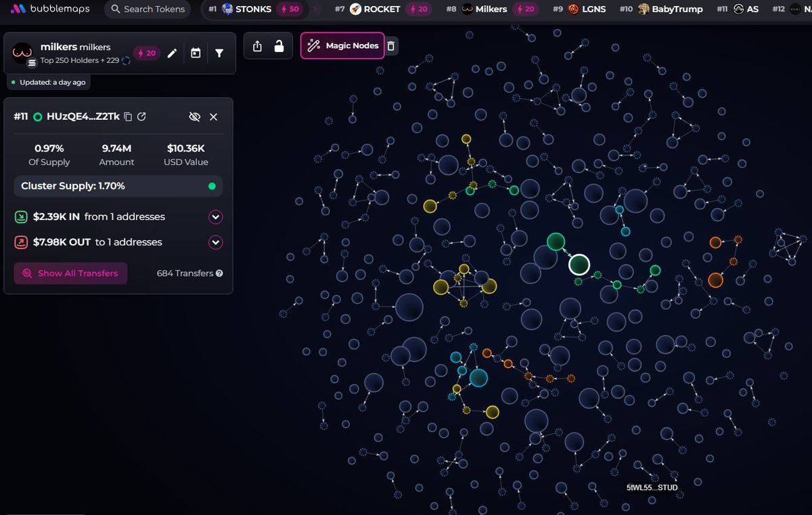Screen dimensions: 812x515
Task: Click the Milkers 20 boost badge in trending bar
Action: tap(526, 9)
